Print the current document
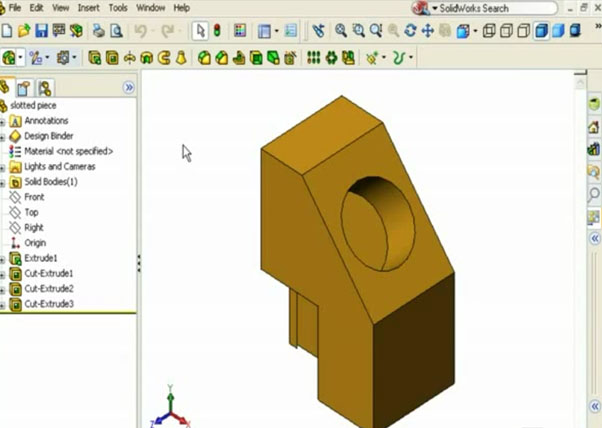This screenshot has height=428, width=602. [x=99, y=31]
